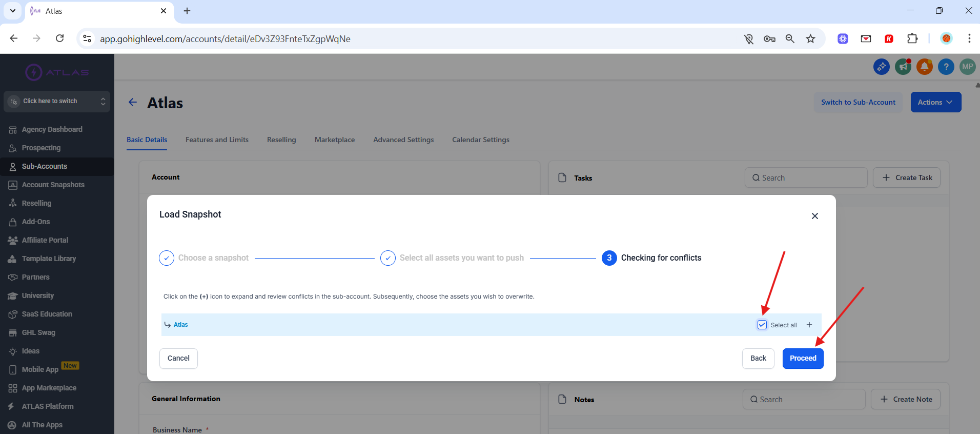Open the notifications bell icon
The width and height of the screenshot is (980, 434).
coord(925,67)
